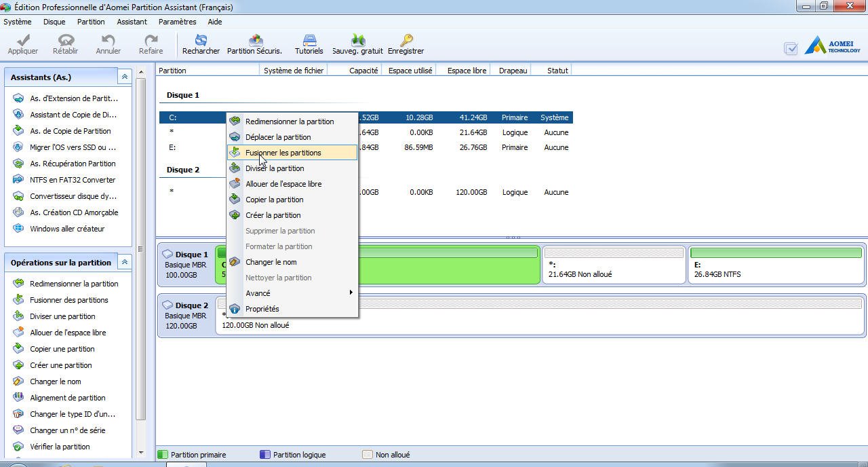Click the Windows aller créateur icon
The width and height of the screenshot is (868, 467).
tap(18, 229)
